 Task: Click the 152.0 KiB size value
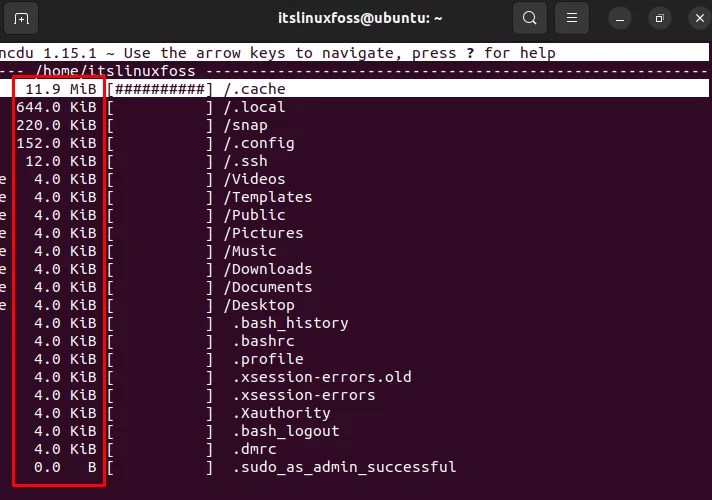[x=56, y=143]
